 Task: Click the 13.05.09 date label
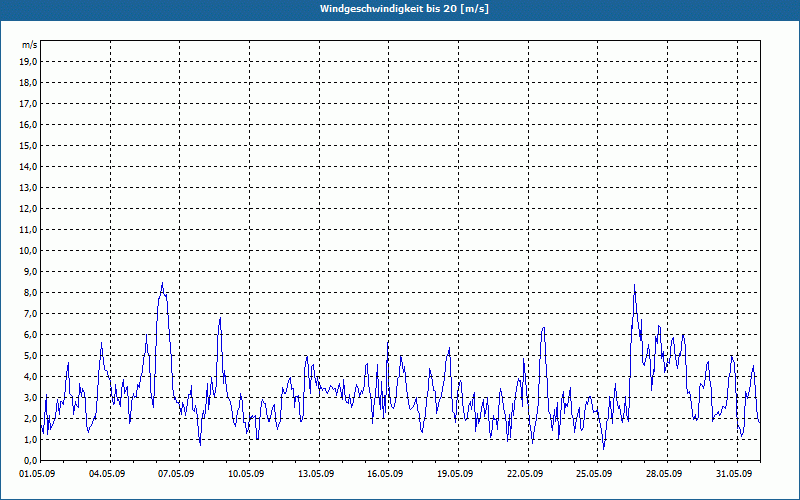tap(316, 473)
